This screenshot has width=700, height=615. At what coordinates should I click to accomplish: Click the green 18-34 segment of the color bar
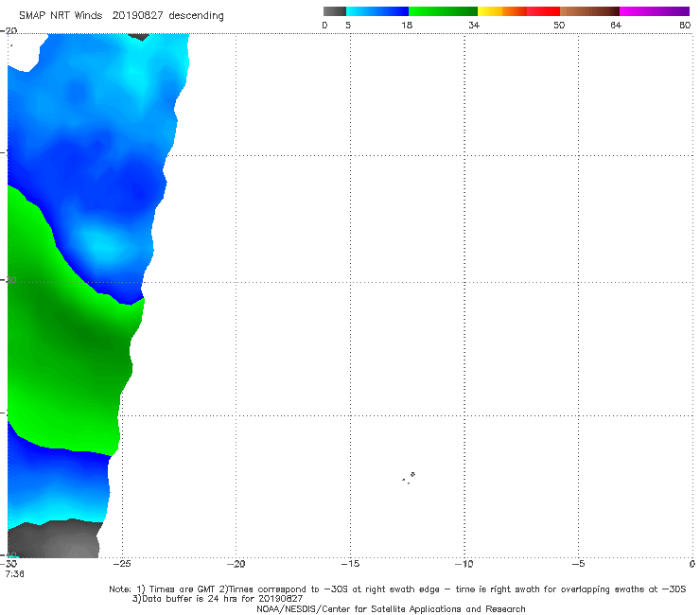[x=443, y=11]
